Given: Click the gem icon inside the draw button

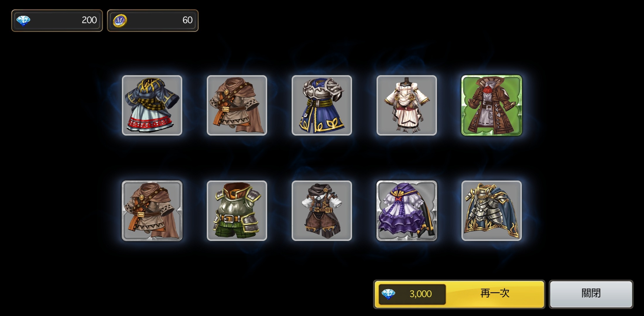Looking at the screenshot, I should (x=388, y=294).
